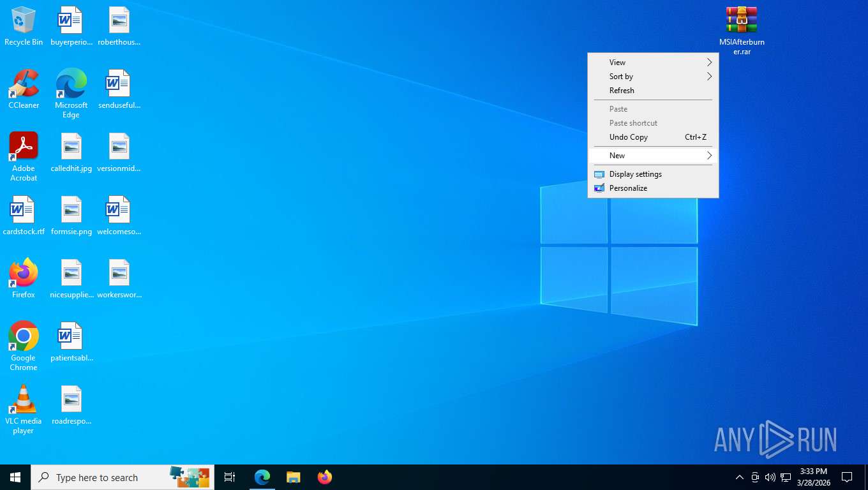Choose Undo Copy in the context menu

pyautogui.click(x=653, y=137)
